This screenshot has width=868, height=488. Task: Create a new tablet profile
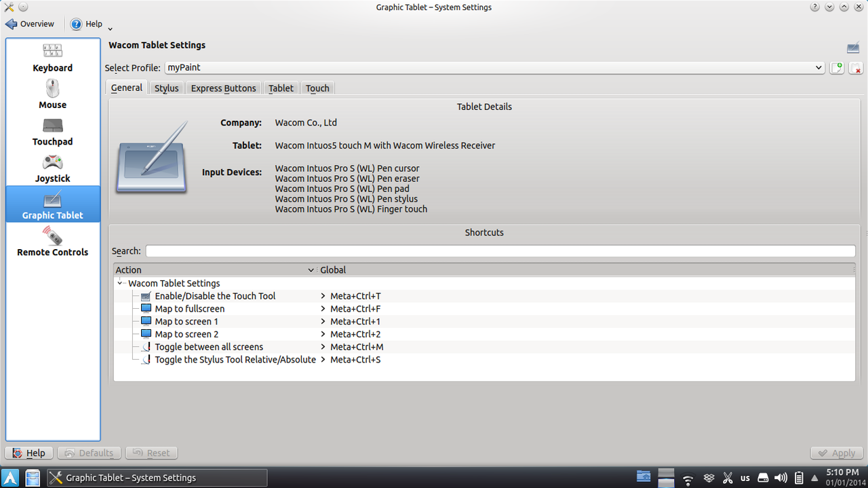coord(837,68)
